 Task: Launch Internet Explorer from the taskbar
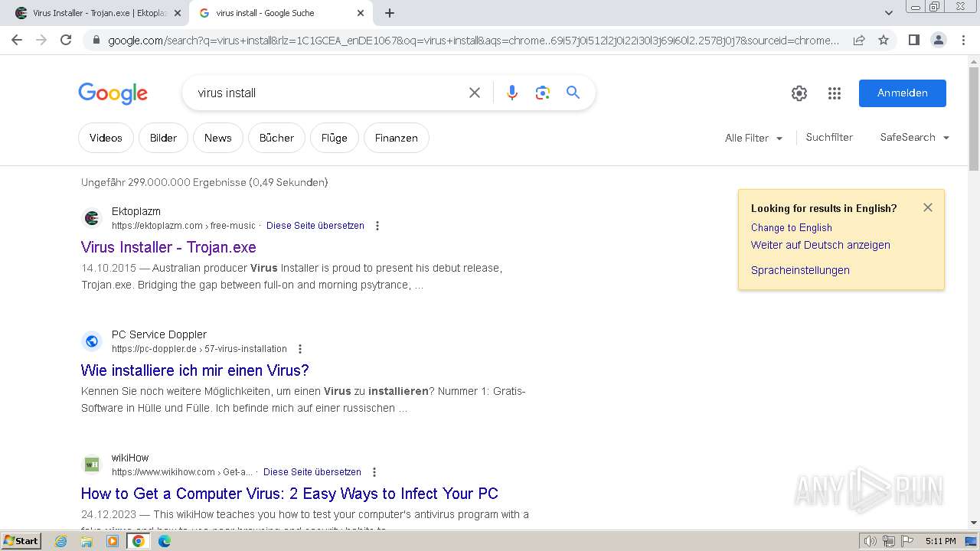pyautogui.click(x=61, y=541)
